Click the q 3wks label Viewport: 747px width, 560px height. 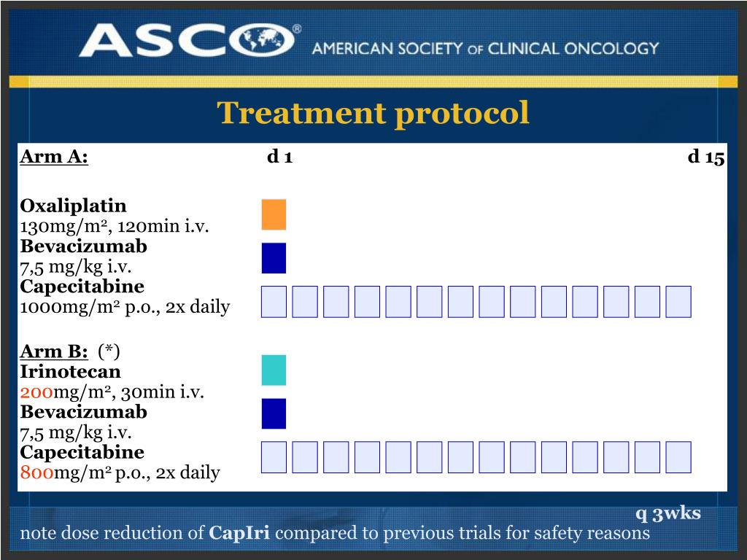click(x=668, y=513)
